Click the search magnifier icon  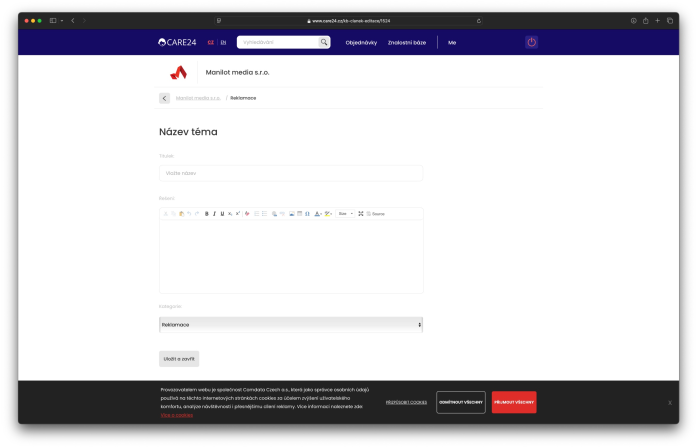pyautogui.click(x=324, y=42)
